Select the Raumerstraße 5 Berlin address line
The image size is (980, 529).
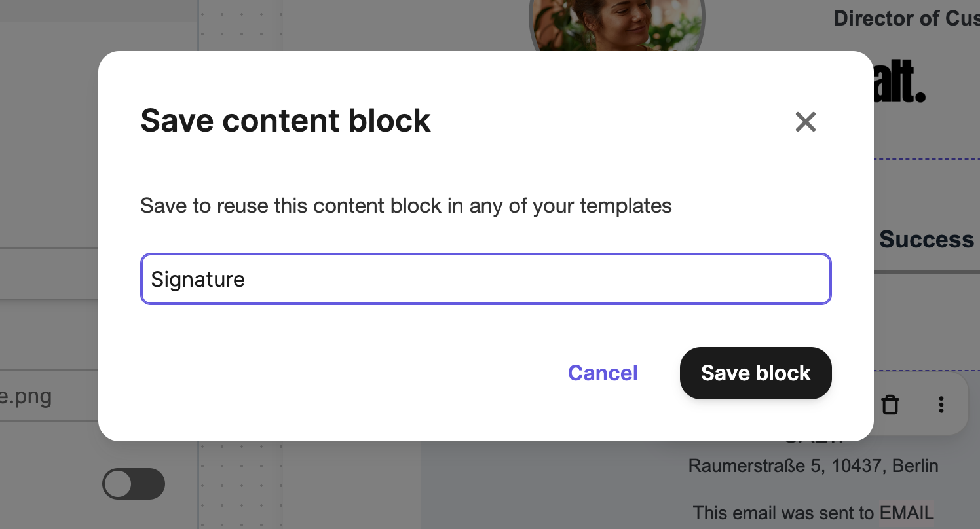coord(813,466)
